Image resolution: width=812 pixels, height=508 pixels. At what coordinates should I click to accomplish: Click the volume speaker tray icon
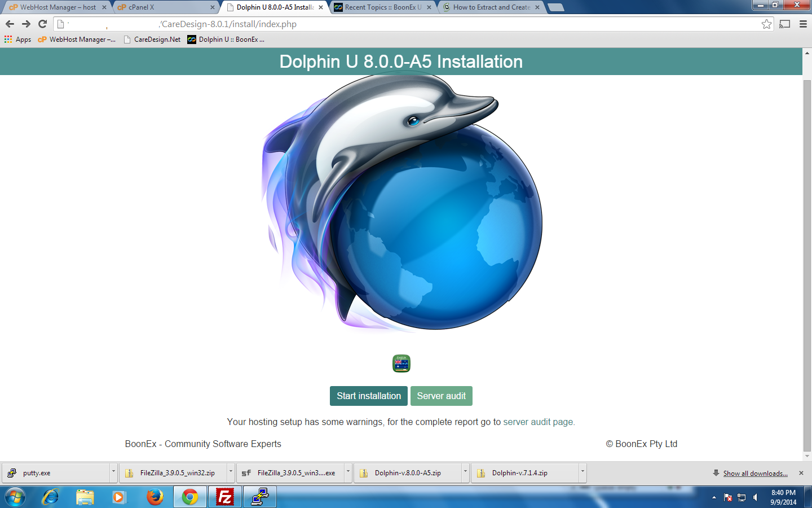pos(755,497)
